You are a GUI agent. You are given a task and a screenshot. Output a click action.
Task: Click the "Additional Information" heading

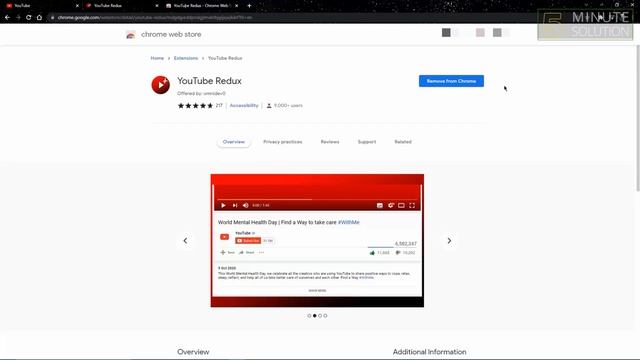[429, 352]
